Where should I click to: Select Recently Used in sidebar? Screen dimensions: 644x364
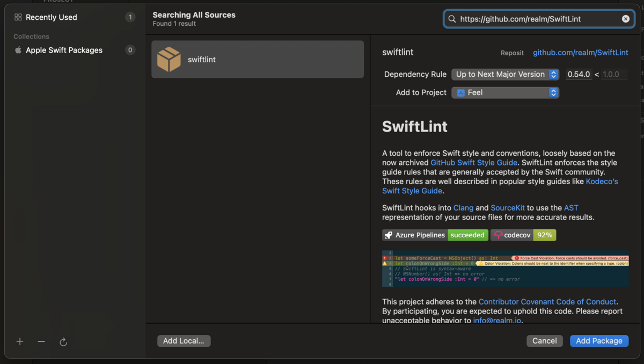pyautogui.click(x=52, y=17)
